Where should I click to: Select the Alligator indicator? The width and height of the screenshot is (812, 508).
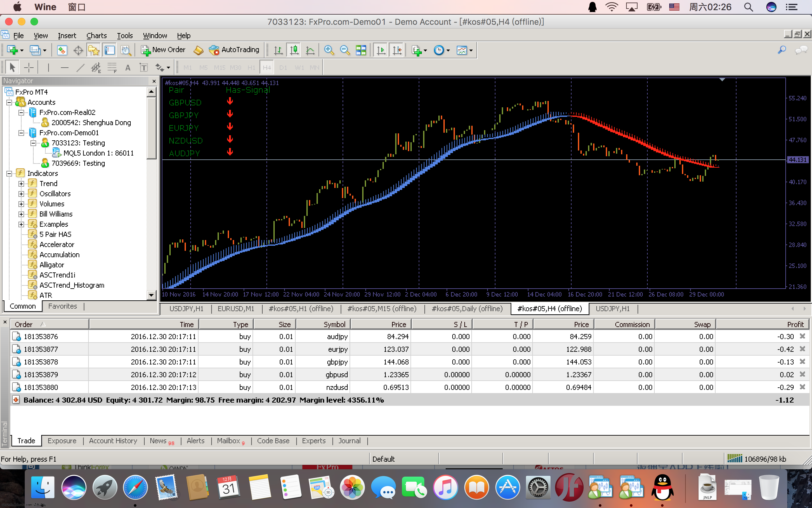tap(51, 265)
